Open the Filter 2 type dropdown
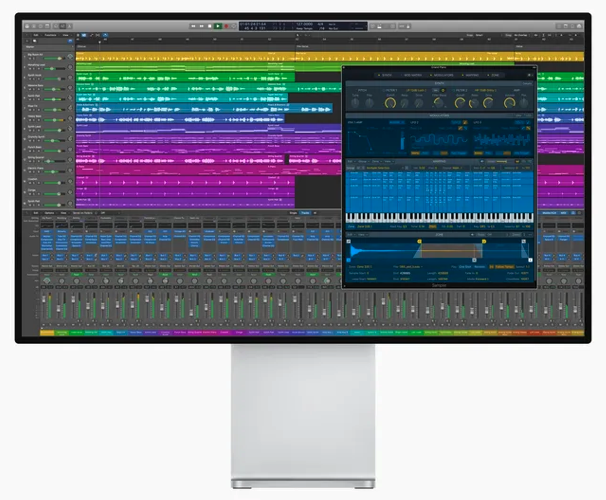Image resolution: width=606 pixels, height=500 pixels. 485,90
